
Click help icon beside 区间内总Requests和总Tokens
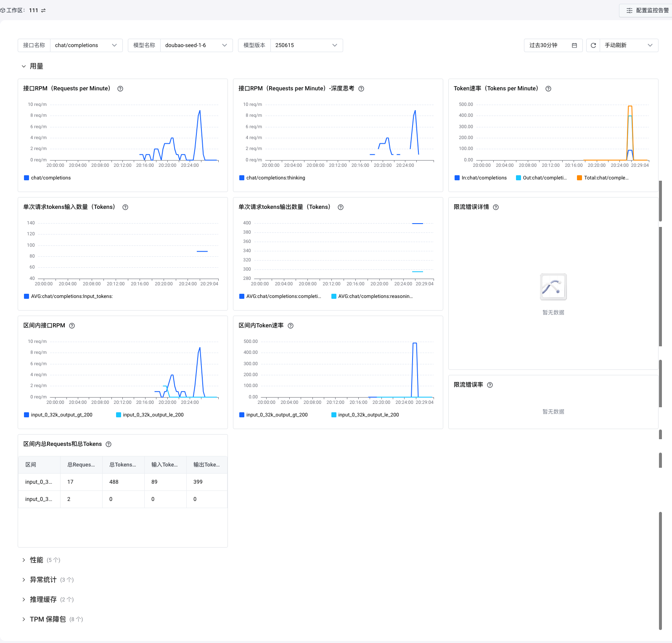point(108,444)
